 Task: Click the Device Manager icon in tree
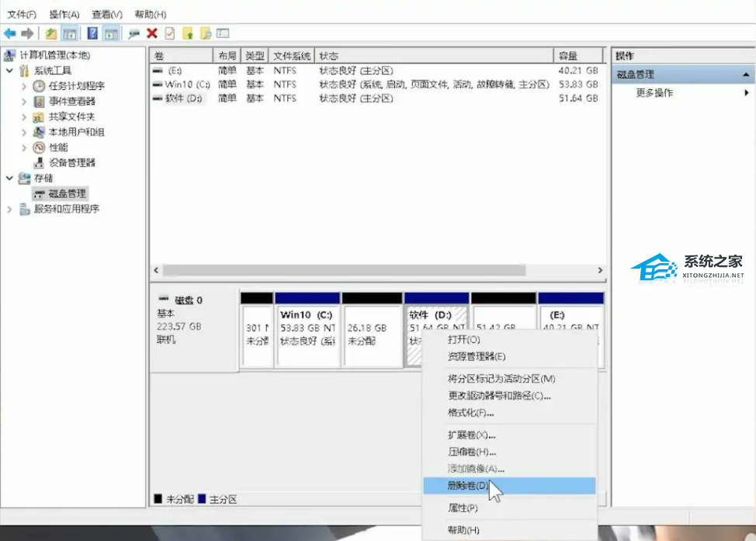(x=39, y=163)
